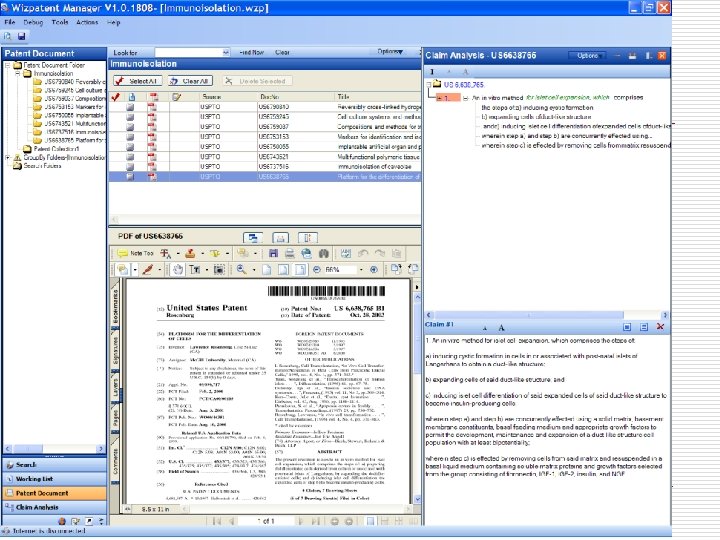Select the snapshot tool in PDF toolbar
The height and width of the screenshot is (540, 720).
click(219, 270)
